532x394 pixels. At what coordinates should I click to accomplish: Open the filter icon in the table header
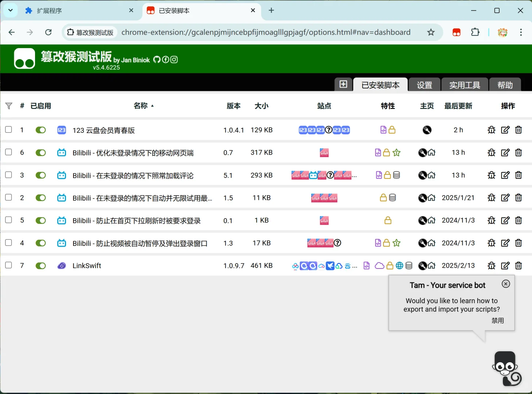pyautogui.click(x=9, y=106)
